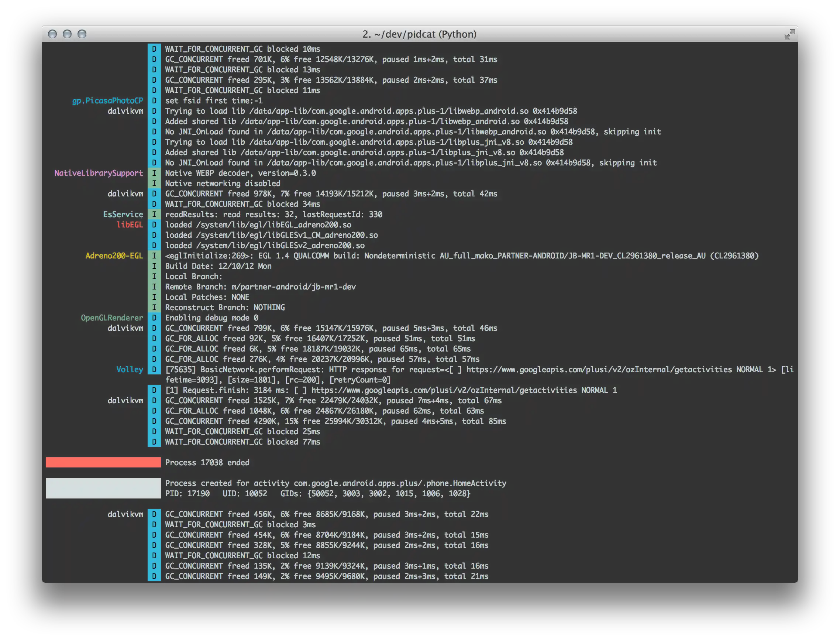Click the blue D level badge beside WAIT_FOR_CONCURRENT_GC
Viewport: 840px width, 641px height.
(154, 49)
